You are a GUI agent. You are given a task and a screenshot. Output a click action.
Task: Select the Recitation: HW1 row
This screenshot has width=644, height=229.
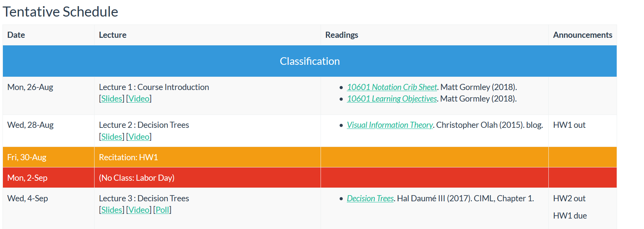(310, 157)
